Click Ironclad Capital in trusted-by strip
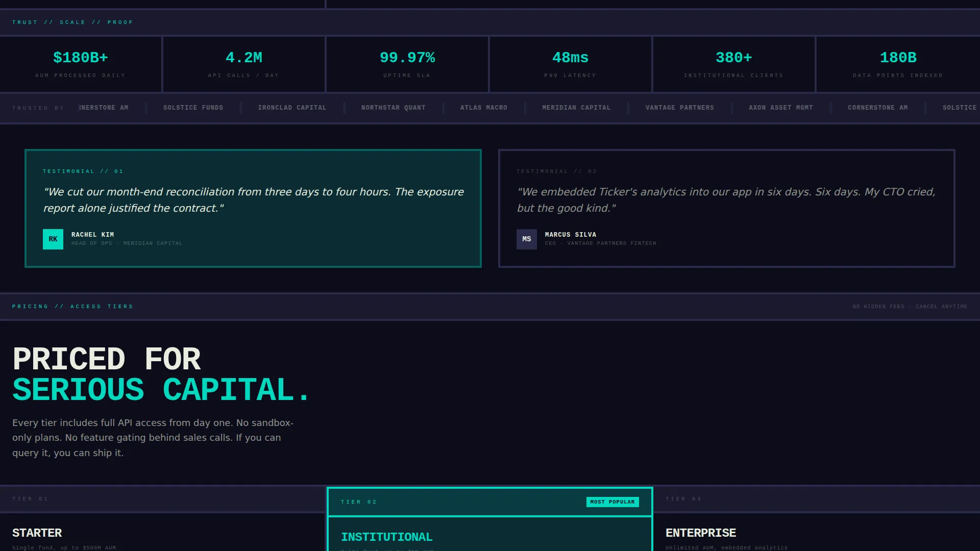 (x=292, y=108)
